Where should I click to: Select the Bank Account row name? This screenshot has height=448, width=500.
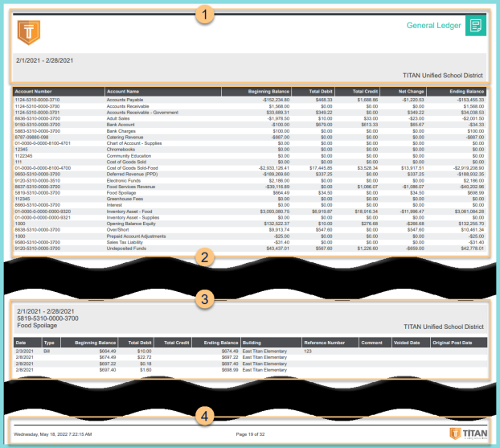(x=121, y=125)
